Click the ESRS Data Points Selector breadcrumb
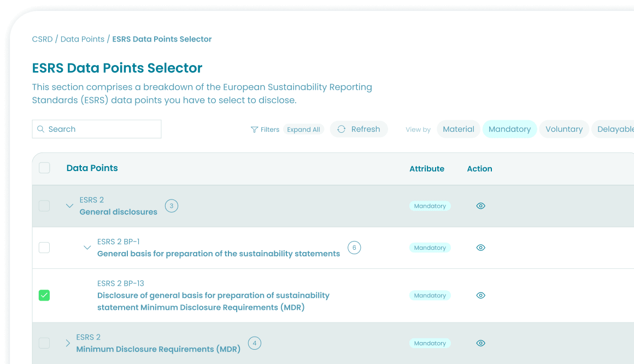The width and height of the screenshot is (634, 364). click(x=162, y=39)
